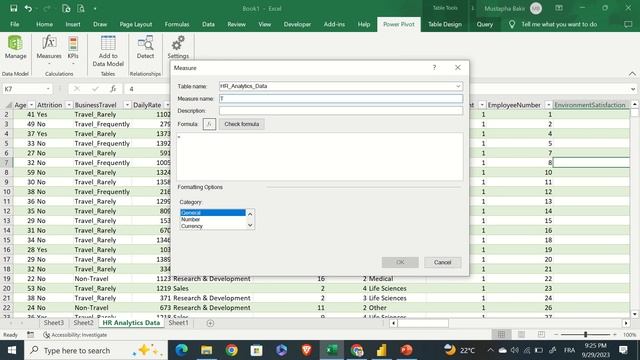640x360 pixels.
Task: Click the help question mark in Measure dialog
Action: pyautogui.click(x=434, y=67)
